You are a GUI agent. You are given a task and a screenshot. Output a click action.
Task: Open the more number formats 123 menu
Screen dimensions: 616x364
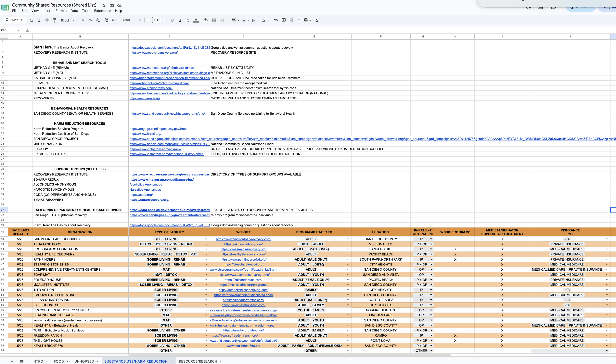pos(114,20)
